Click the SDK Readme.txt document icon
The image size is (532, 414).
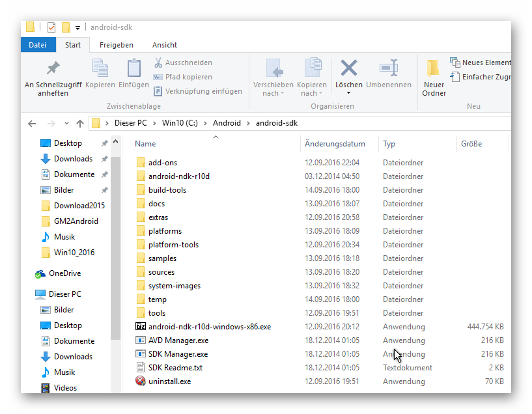(x=141, y=368)
